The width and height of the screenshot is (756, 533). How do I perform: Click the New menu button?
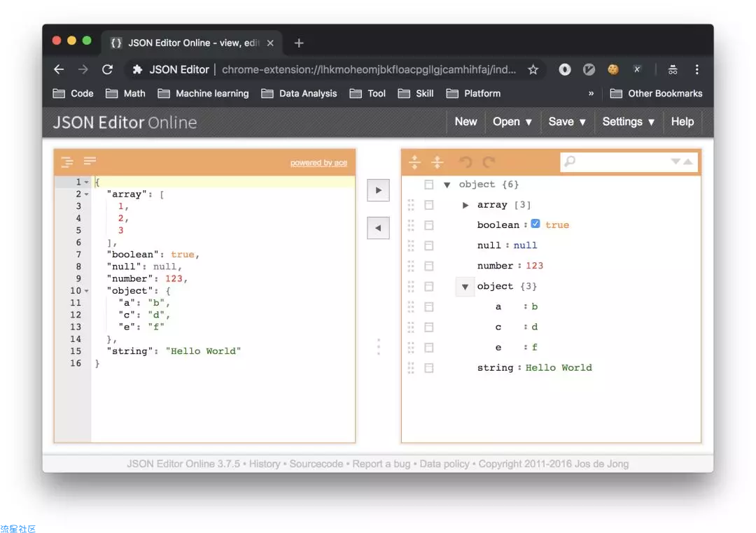[x=465, y=122]
